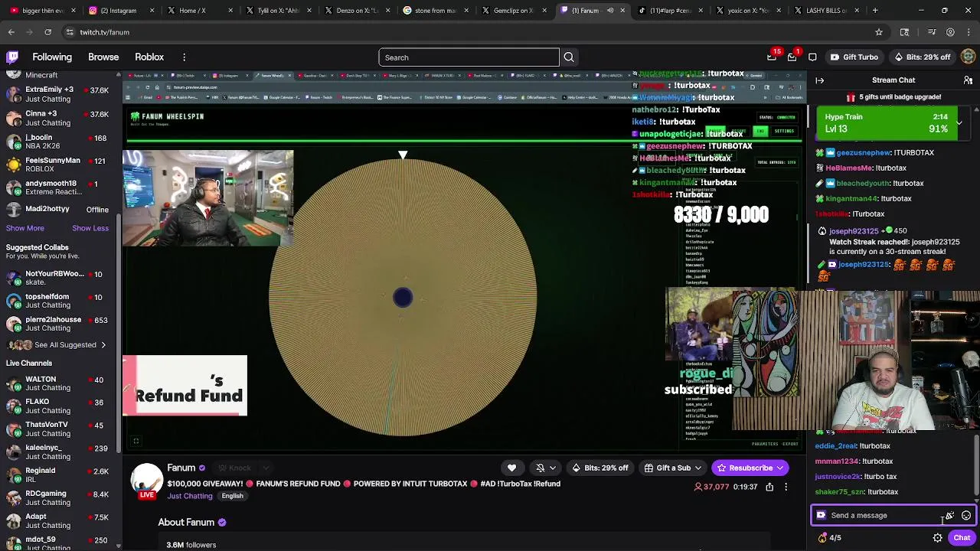This screenshot has width=980, height=551.
Task: Click the Gift Turbo button
Action: tap(854, 57)
